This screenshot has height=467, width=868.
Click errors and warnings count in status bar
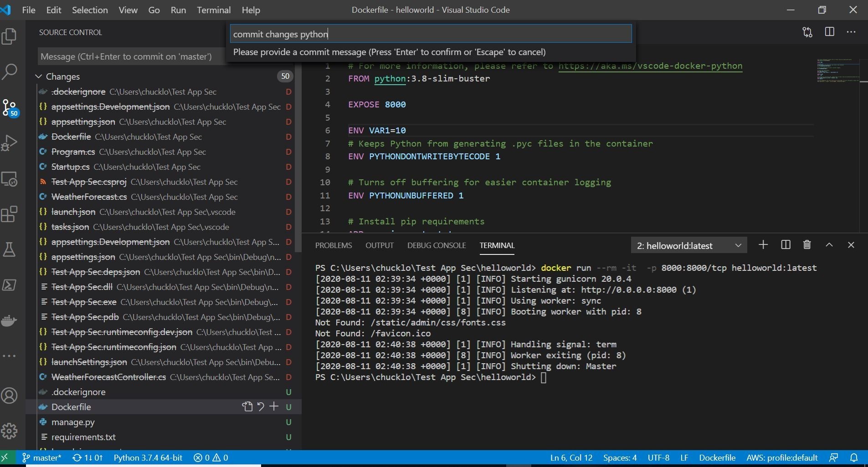point(211,457)
